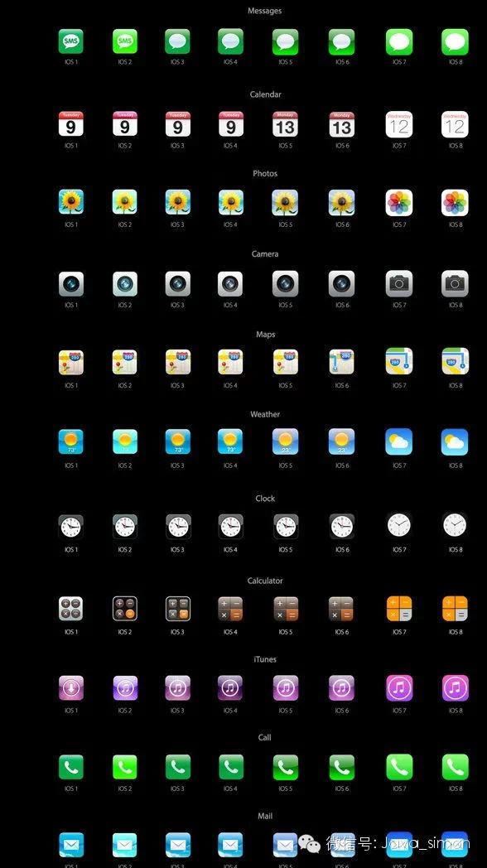Viewport: 487px width, 868px height.
Task: Select the iOS 4 iTunes music note icon
Action: coord(230,687)
